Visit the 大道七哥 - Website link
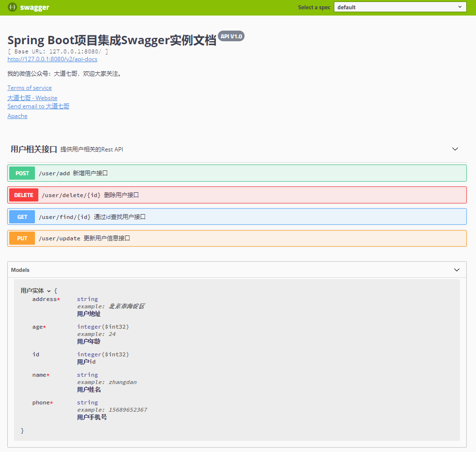The image size is (476, 452). pos(32,98)
